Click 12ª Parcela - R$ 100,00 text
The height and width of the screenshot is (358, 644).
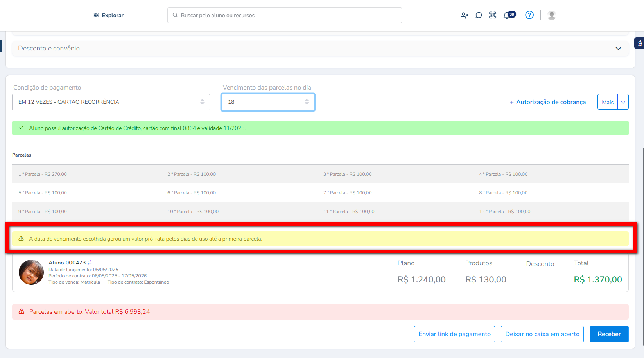505,212
